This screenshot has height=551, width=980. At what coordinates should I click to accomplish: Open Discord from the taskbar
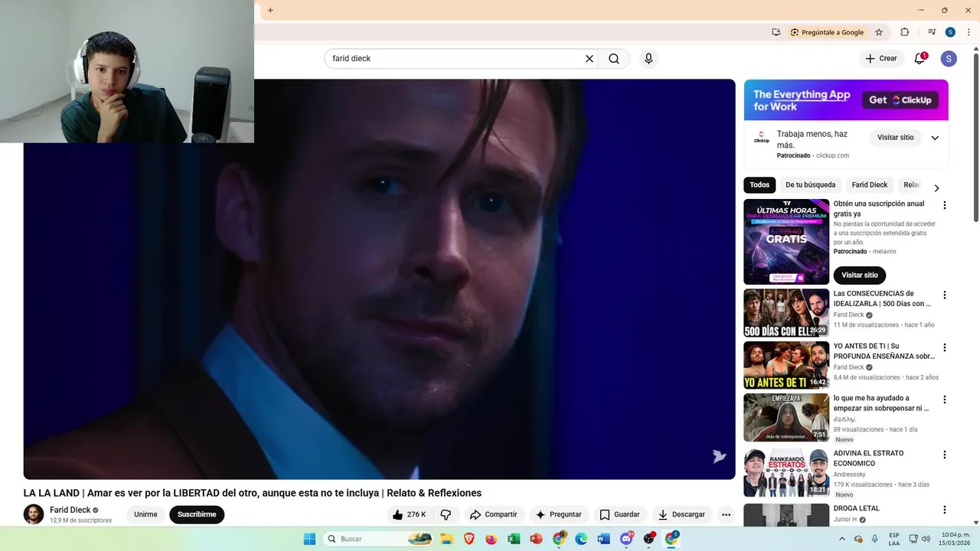click(x=626, y=539)
